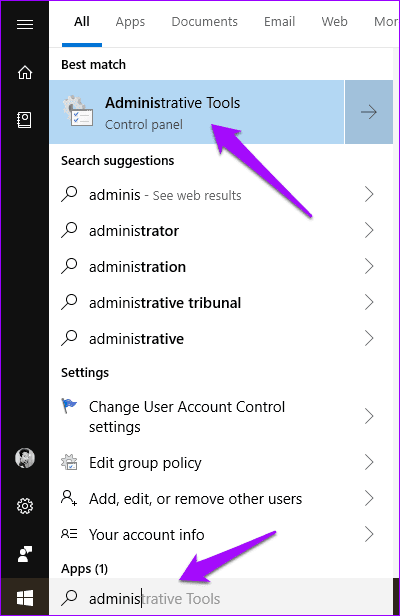Click the search box magnifier icon
Screen dimensions: 400x616
[70, 598]
